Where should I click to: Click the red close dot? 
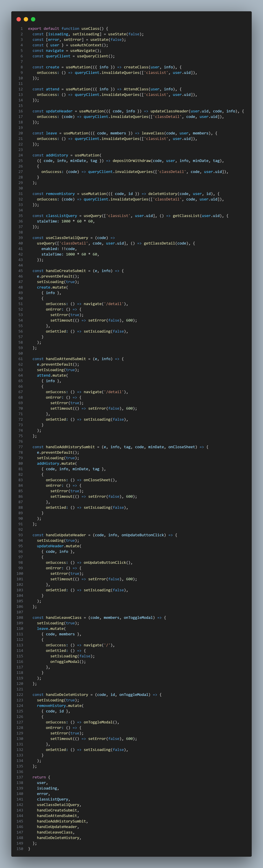tap(19, 19)
